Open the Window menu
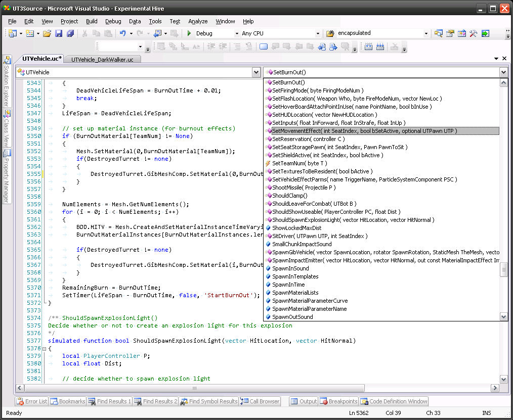This screenshot has height=420, width=513. pos(225,21)
